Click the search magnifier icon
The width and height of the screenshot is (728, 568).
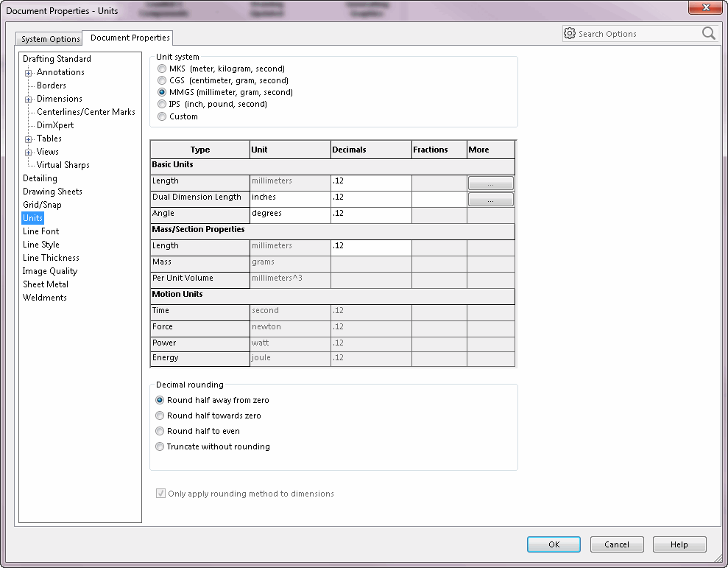(x=708, y=33)
